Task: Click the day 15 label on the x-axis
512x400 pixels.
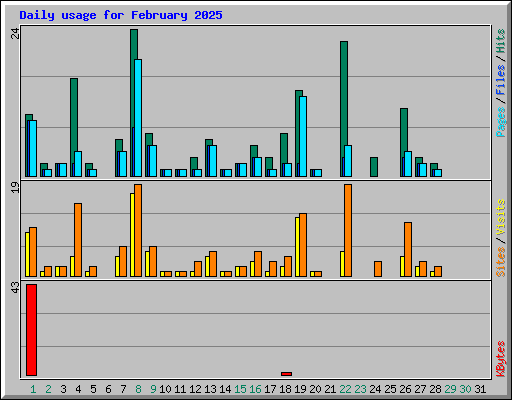Action: point(240,389)
